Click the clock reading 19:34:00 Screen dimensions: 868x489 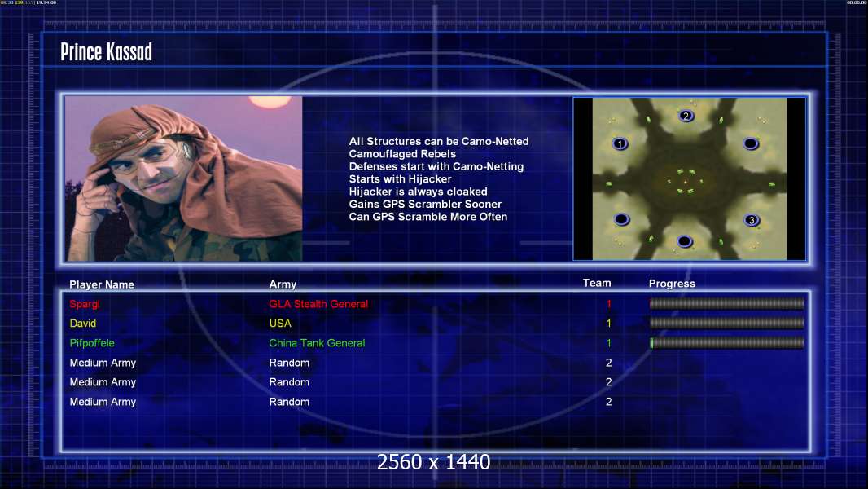click(46, 2)
